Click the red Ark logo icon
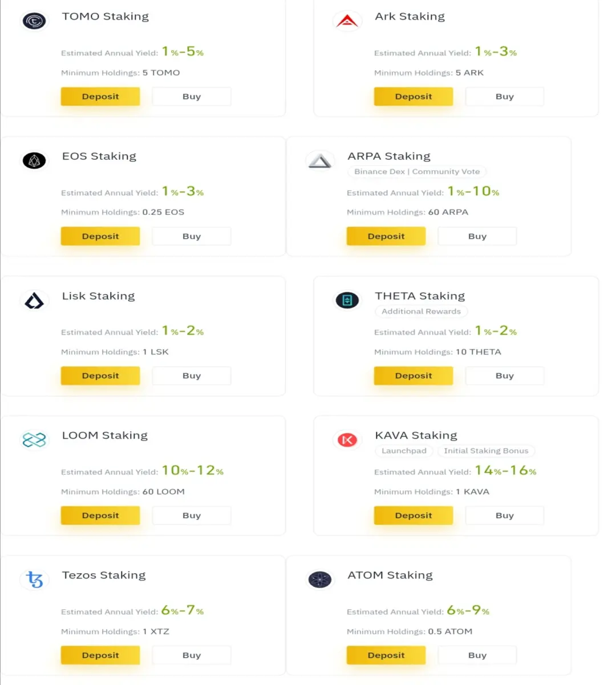The image size is (616, 685). (347, 22)
